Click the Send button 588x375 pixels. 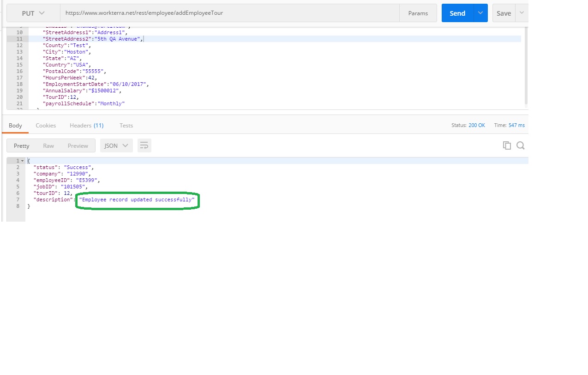click(457, 13)
